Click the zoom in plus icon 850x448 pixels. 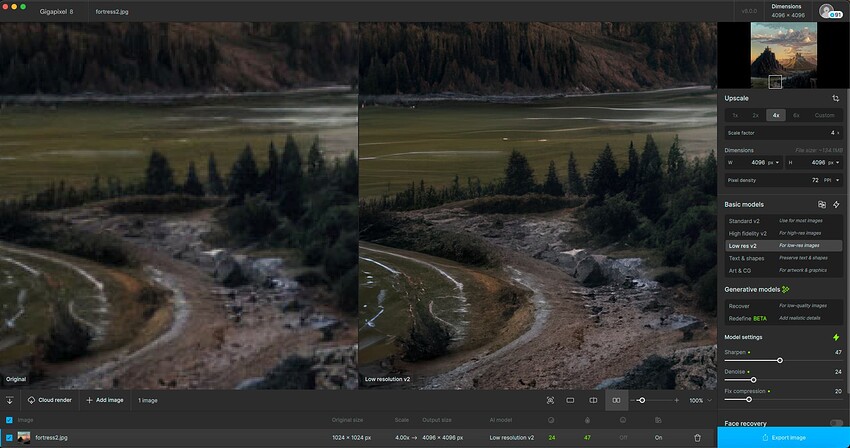click(x=677, y=400)
